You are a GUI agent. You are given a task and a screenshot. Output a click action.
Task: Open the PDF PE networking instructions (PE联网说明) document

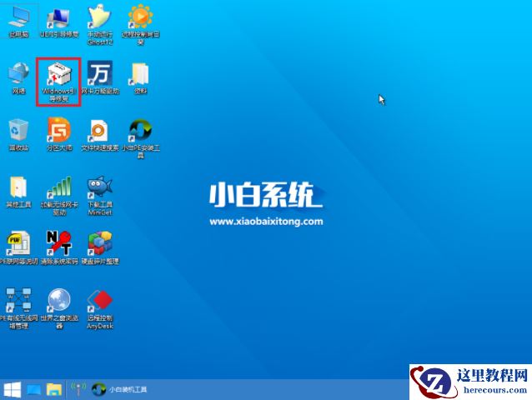pyautogui.click(x=18, y=248)
